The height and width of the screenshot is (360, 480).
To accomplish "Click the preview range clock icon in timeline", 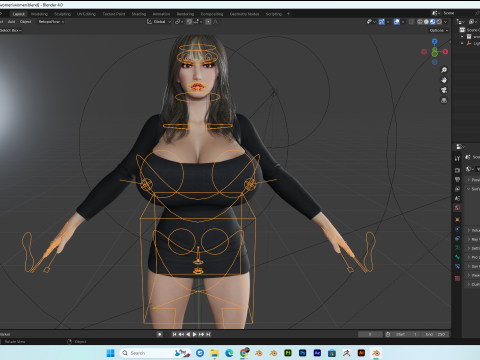I will [x=388, y=334].
